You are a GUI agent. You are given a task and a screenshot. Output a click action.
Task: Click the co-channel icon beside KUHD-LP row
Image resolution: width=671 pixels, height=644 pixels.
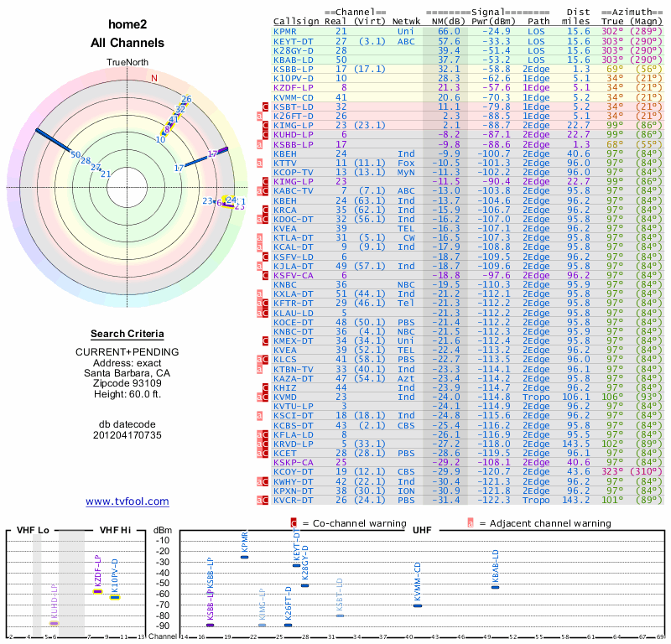click(x=265, y=135)
